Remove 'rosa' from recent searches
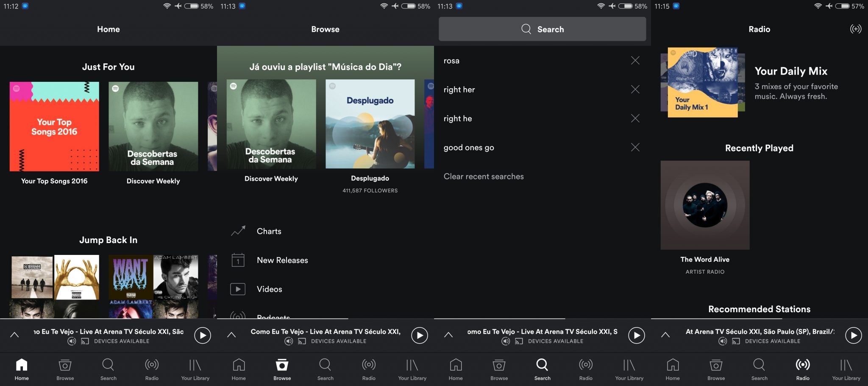This screenshot has width=868, height=386. point(635,61)
